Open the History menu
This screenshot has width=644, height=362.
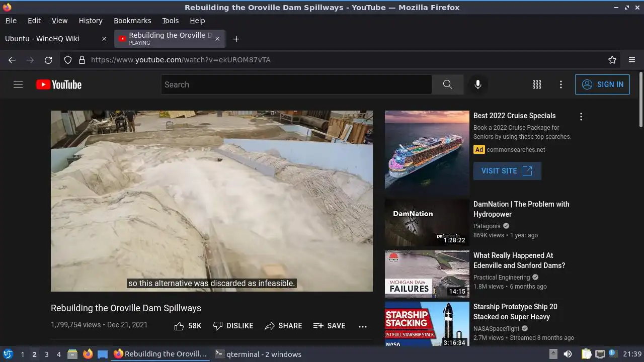[x=91, y=21]
